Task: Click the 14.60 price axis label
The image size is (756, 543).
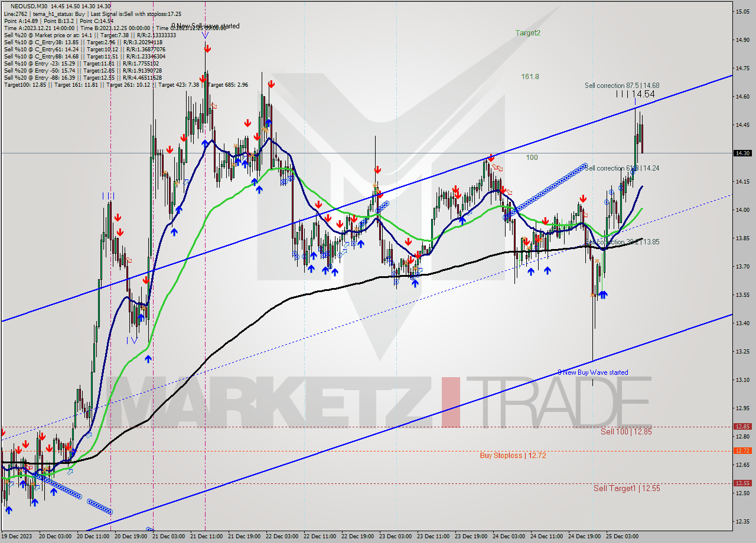Action: [742, 96]
